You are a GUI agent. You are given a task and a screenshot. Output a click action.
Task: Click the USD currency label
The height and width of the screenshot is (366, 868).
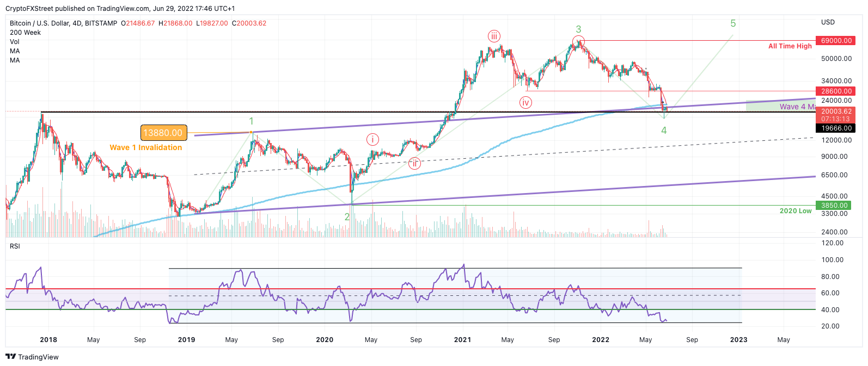click(x=828, y=22)
